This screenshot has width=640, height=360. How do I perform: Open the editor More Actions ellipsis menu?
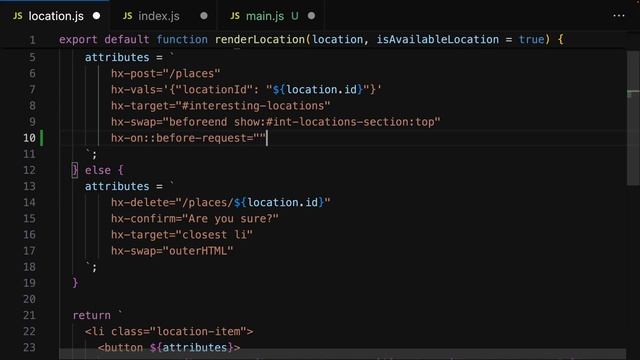pos(619,16)
